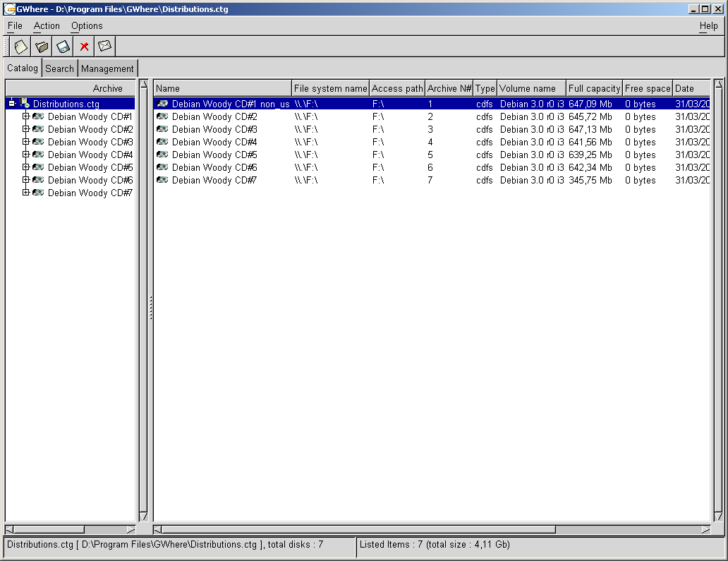Click disk icon of Debian Woody CD#6 in tree
This screenshot has width=728, height=561.
coord(38,180)
